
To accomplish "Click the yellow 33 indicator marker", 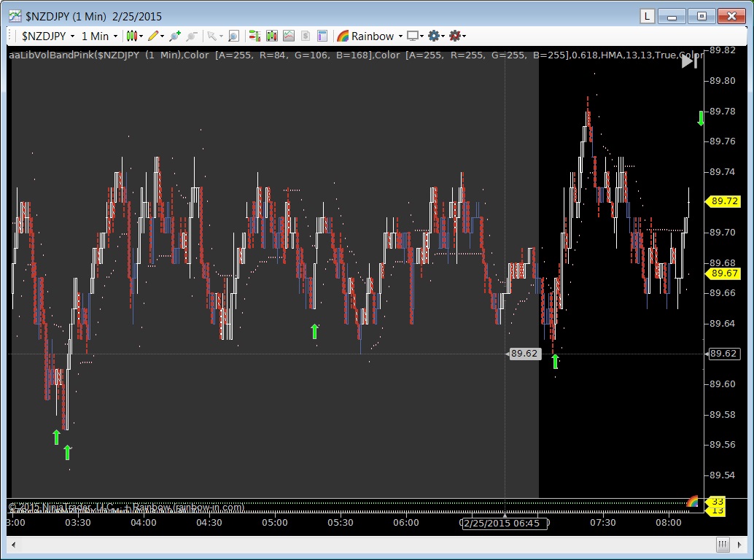I will click(716, 502).
